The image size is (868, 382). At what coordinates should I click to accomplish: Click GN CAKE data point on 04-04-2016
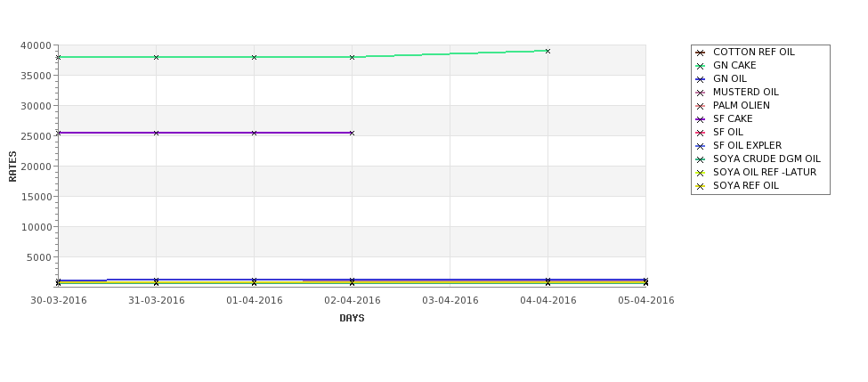(548, 51)
